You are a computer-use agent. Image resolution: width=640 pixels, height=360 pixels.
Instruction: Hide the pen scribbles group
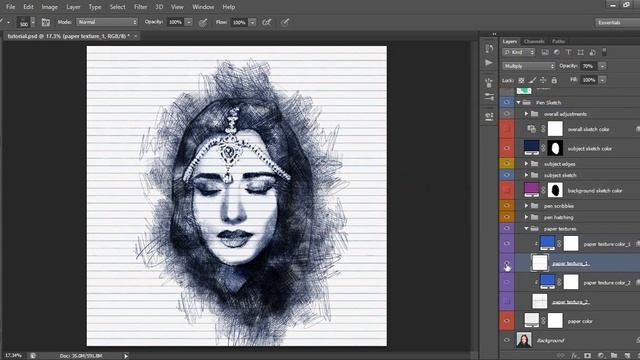coord(507,206)
